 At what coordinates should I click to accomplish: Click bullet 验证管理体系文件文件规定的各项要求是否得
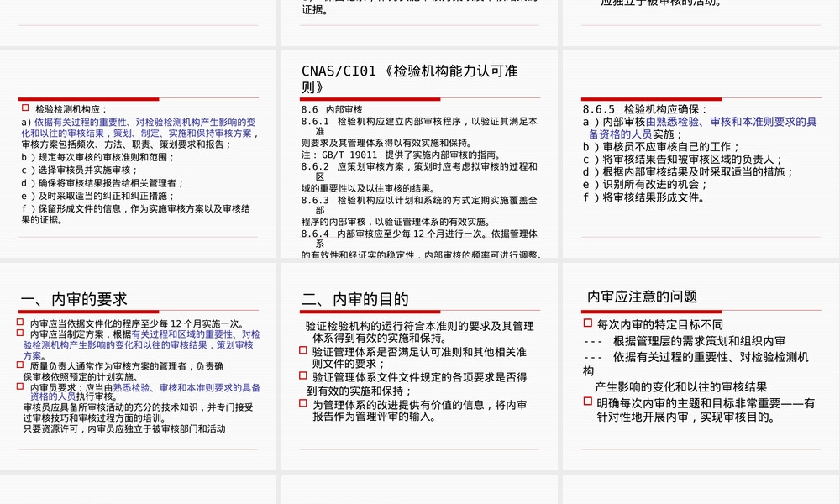click(419, 377)
